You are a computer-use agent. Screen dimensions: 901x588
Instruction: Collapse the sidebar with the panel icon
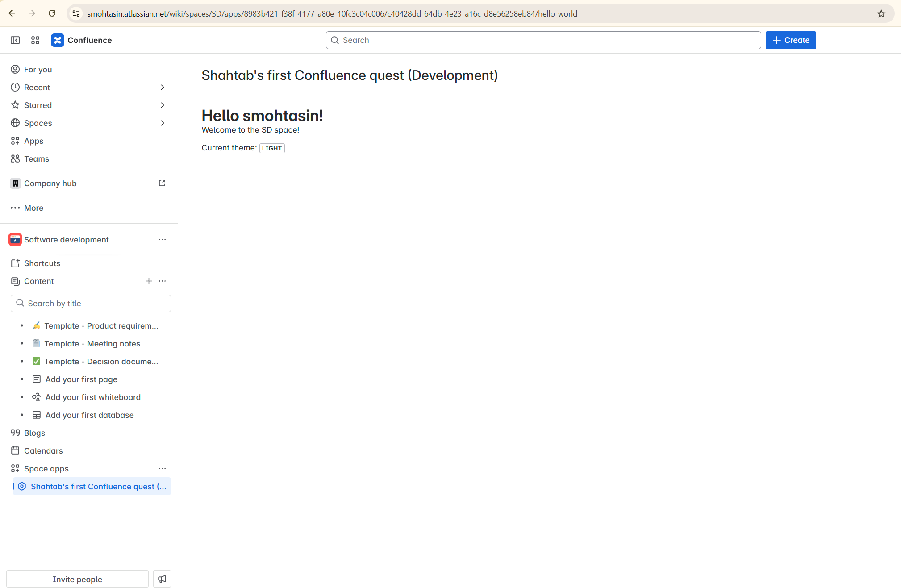(15, 40)
